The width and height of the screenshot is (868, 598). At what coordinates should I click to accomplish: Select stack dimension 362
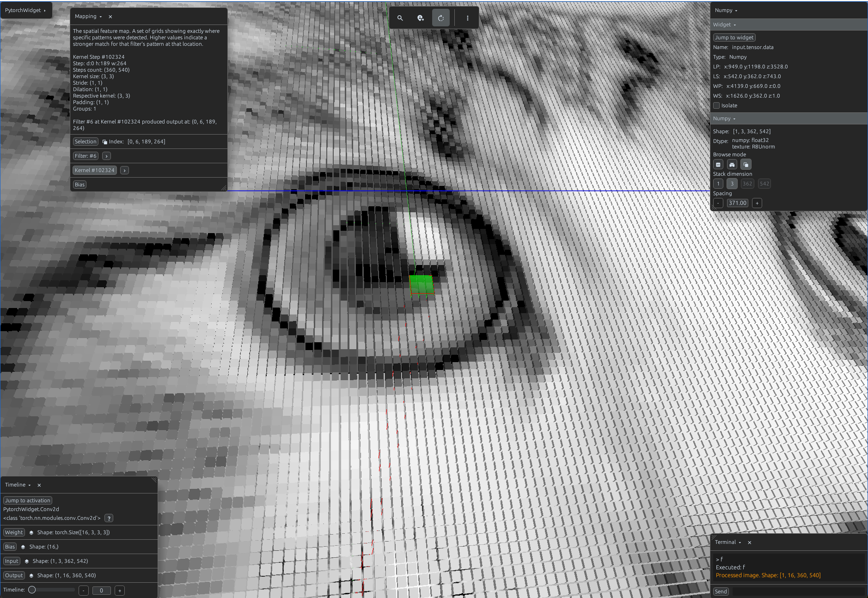click(x=747, y=184)
